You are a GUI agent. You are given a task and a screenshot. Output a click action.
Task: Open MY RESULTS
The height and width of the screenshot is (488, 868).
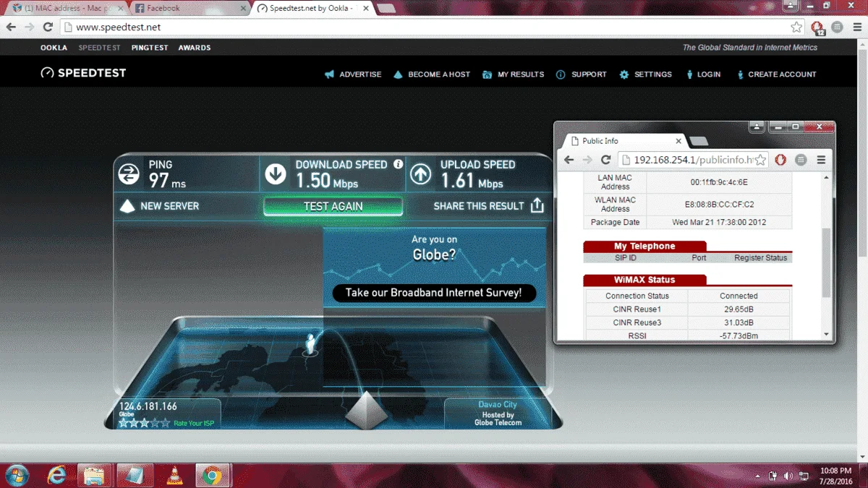514,74
